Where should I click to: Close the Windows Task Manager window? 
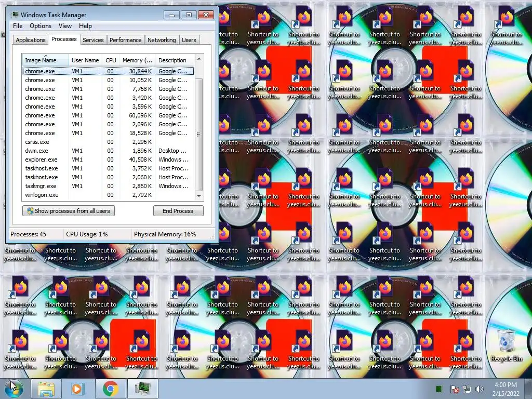coord(206,15)
